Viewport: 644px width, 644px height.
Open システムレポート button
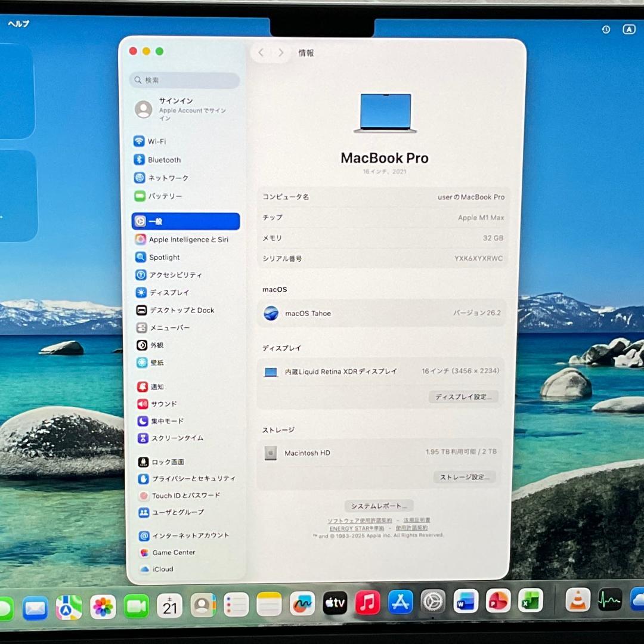click(379, 506)
